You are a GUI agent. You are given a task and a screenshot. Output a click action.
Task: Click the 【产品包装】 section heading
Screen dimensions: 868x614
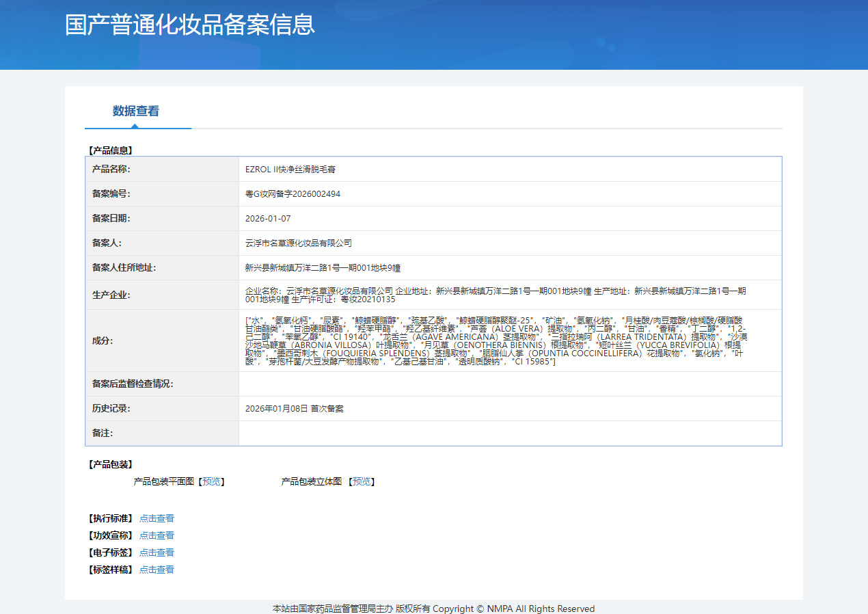[x=110, y=464]
